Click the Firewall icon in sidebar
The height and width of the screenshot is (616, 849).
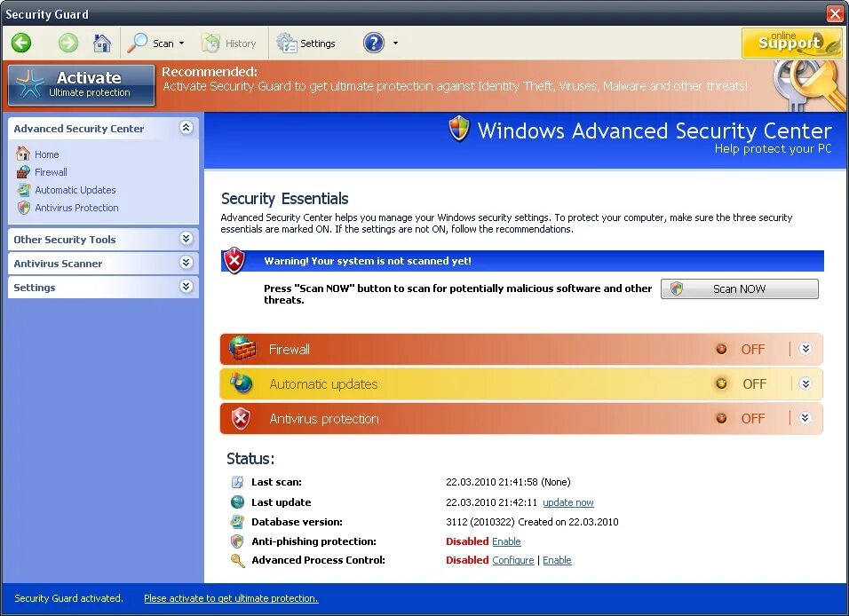pos(23,172)
